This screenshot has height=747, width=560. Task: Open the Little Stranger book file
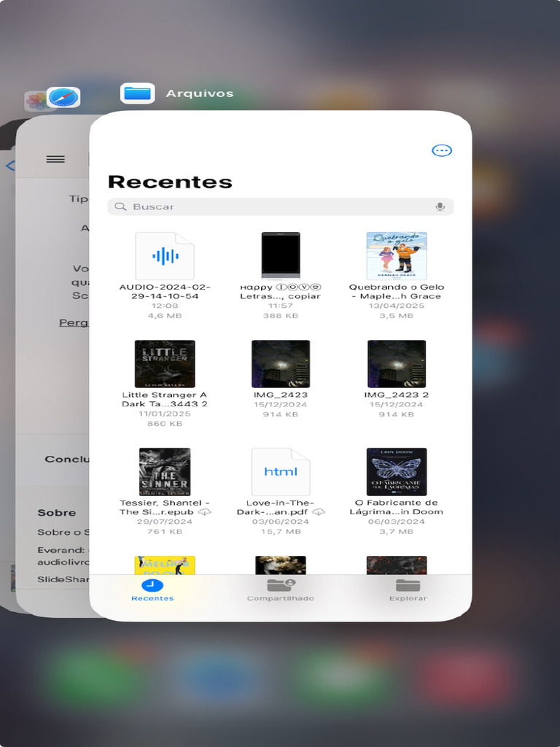pyautogui.click(x=165, y=364)
